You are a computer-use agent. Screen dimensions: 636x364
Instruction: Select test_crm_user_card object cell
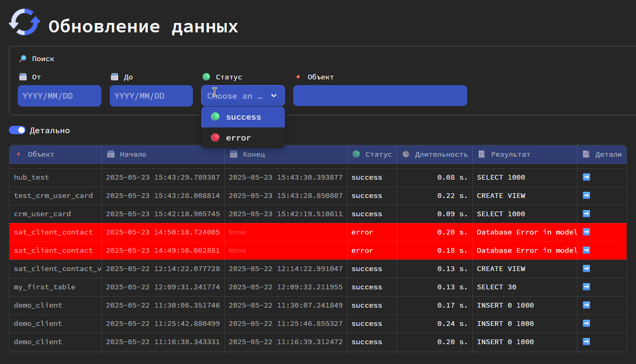(55, 195)
